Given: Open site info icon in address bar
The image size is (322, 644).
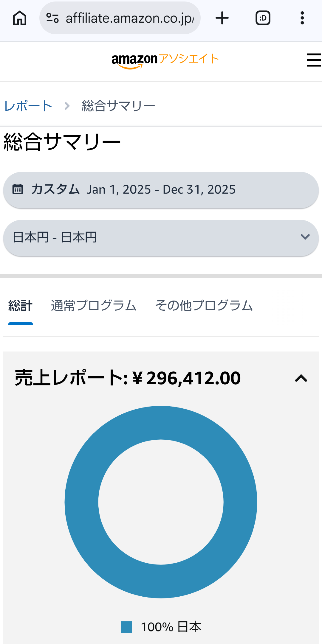Looking at the screenshot, I should click(52, 18).
